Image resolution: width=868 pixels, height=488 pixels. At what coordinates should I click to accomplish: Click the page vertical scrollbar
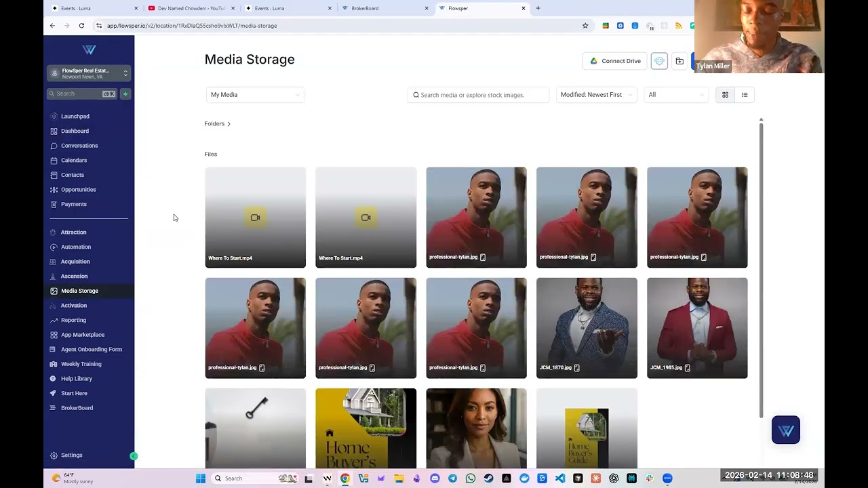pyautogui.click(x=761, y=271)
